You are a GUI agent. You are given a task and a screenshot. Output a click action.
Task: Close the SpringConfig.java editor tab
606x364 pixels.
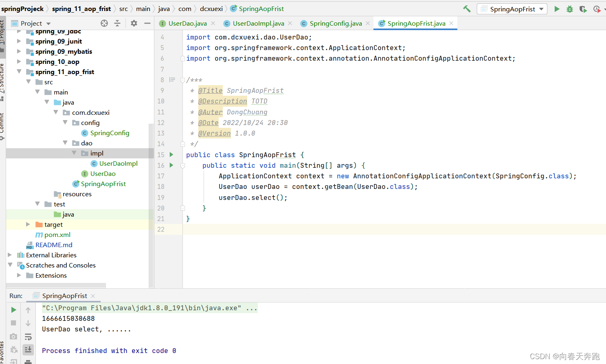pyautogui.click(x=368, y=23)
